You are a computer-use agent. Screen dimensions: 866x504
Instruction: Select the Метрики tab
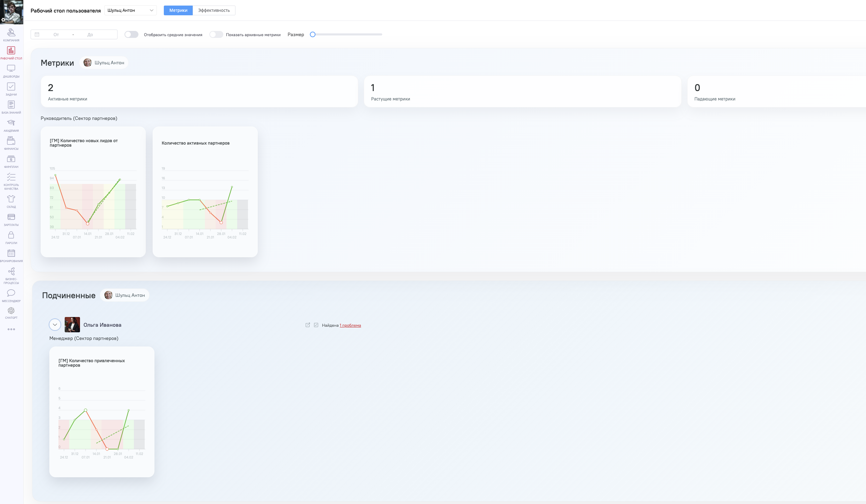[178, 10]
